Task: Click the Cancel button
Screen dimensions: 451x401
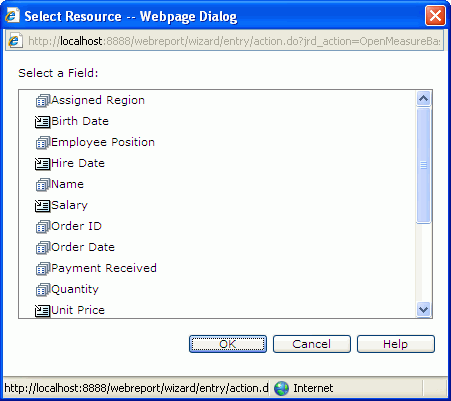Action: tap(312, 344)
